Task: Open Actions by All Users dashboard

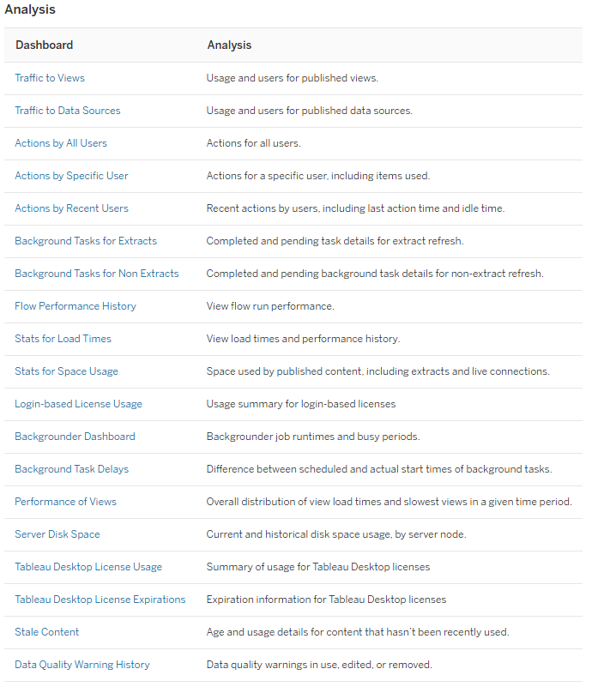Action: tap(61, 143)
